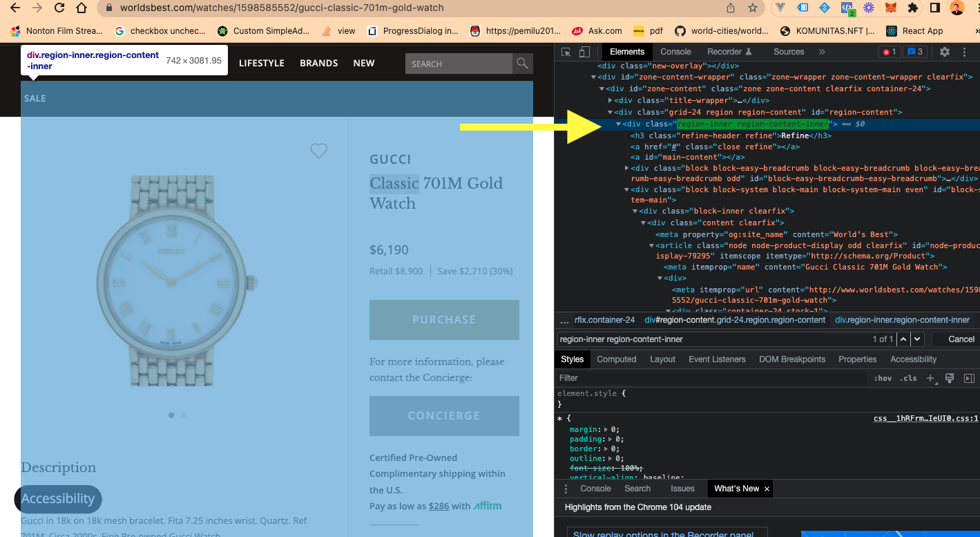
Task: Jump to previous search result
Action: (x=903, y=339)
